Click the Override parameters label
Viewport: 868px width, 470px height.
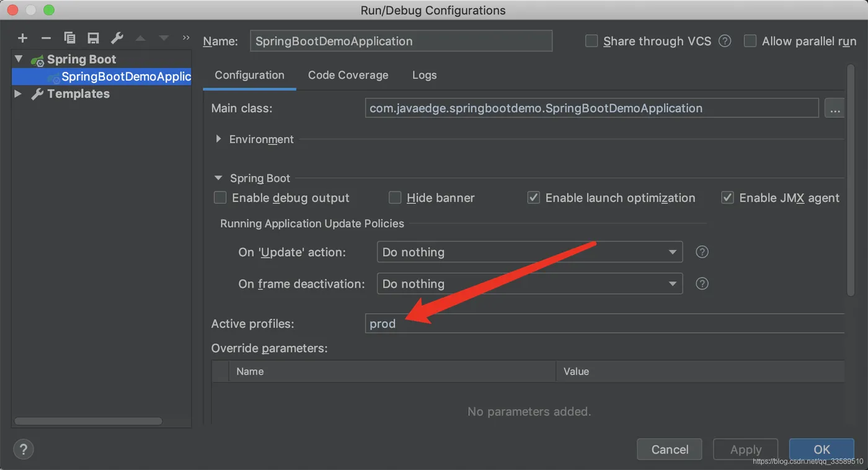point(269,348)
